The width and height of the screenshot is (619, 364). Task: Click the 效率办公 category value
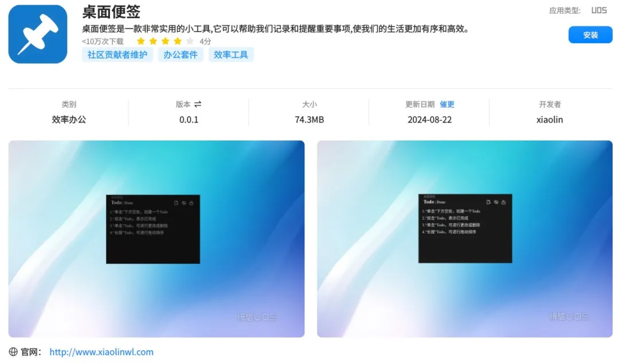click(69, 120)
